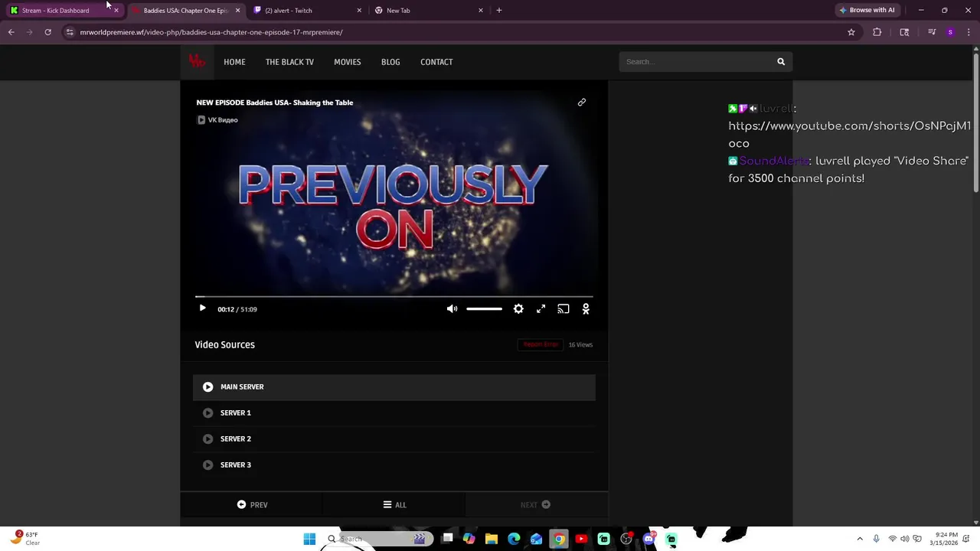This screenshot has width=980, height=551.
Task: Open the site logo home link
Action: [x=198, y=61]
